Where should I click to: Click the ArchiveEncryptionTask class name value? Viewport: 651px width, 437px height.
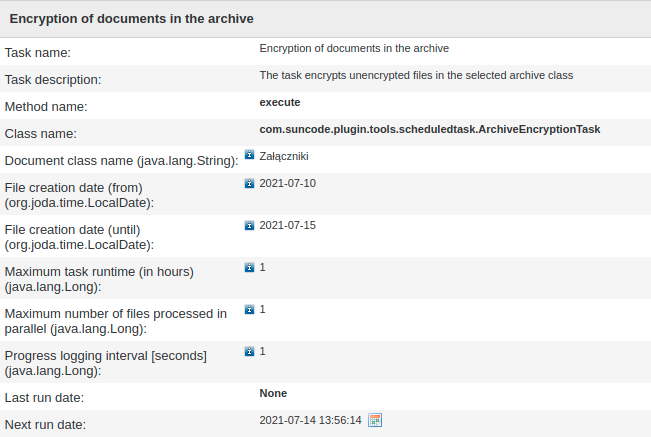click(429, 129)
